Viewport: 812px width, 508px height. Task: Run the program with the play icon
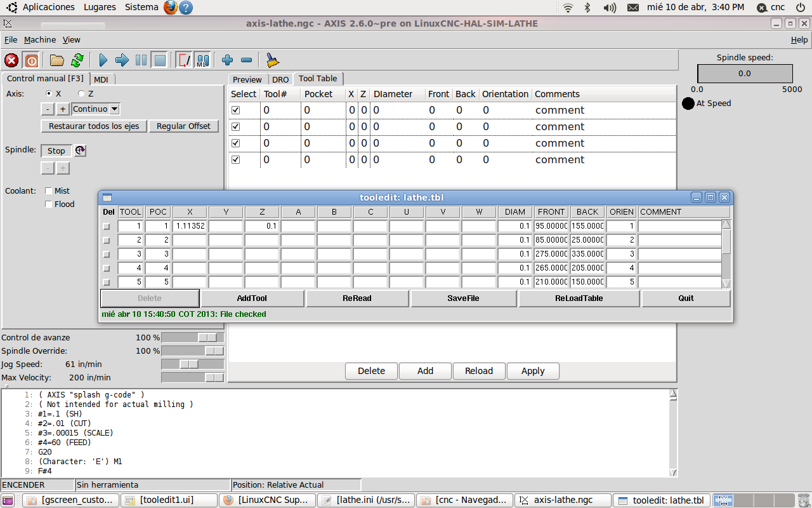[103, 60]
